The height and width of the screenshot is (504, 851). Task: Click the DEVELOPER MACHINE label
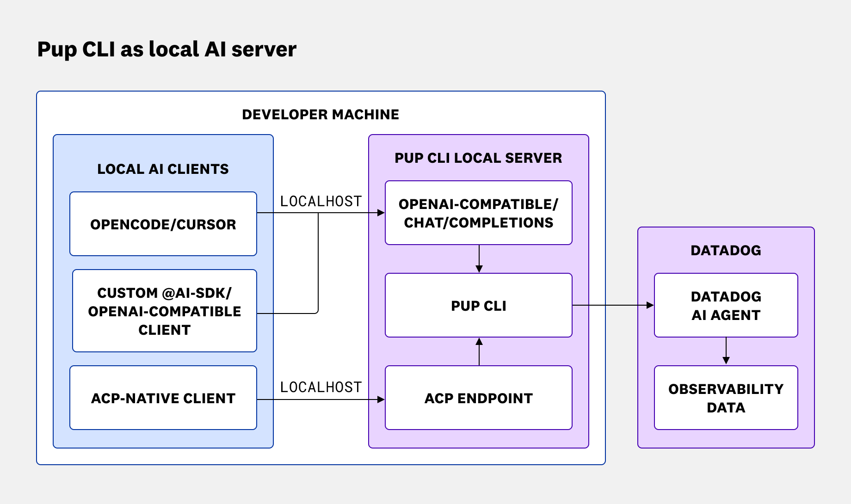[321, 114]
